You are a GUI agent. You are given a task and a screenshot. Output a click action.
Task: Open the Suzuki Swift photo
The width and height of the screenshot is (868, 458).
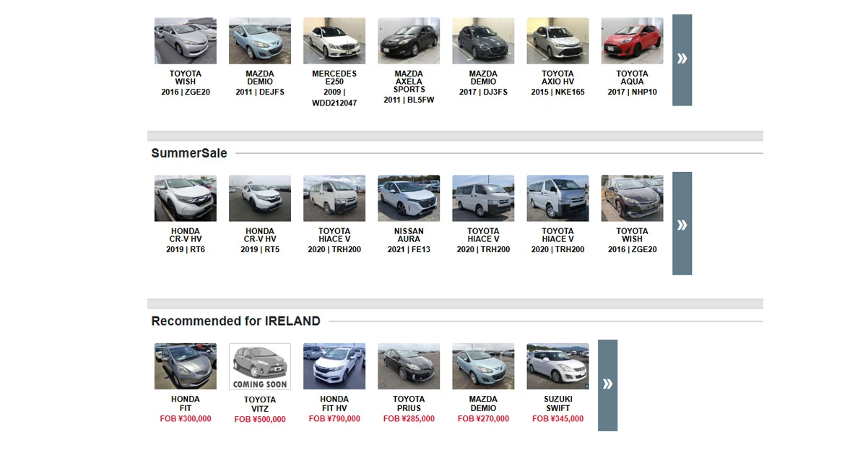click(557, 366)
